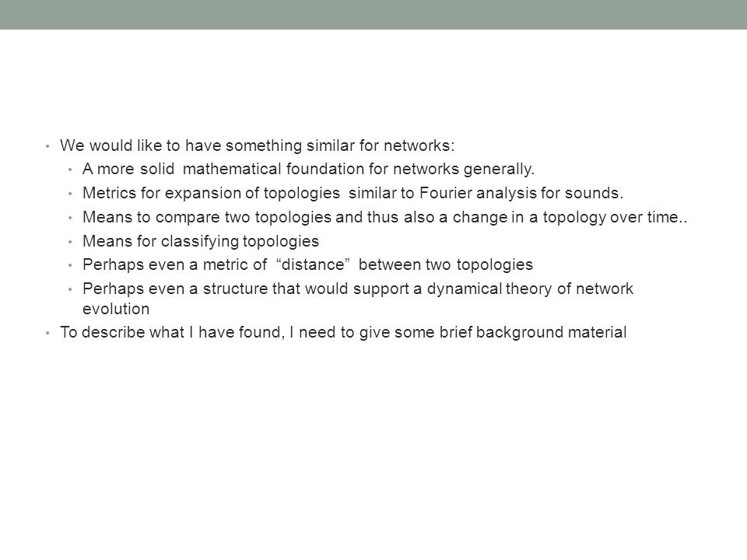Click the bullet dot before "We would like"

47,146
